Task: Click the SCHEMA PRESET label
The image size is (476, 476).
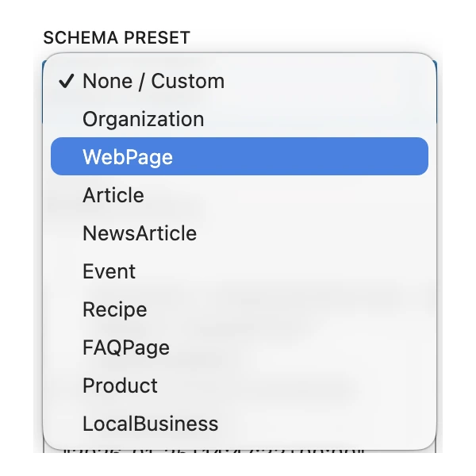Action: coord(116,37)
